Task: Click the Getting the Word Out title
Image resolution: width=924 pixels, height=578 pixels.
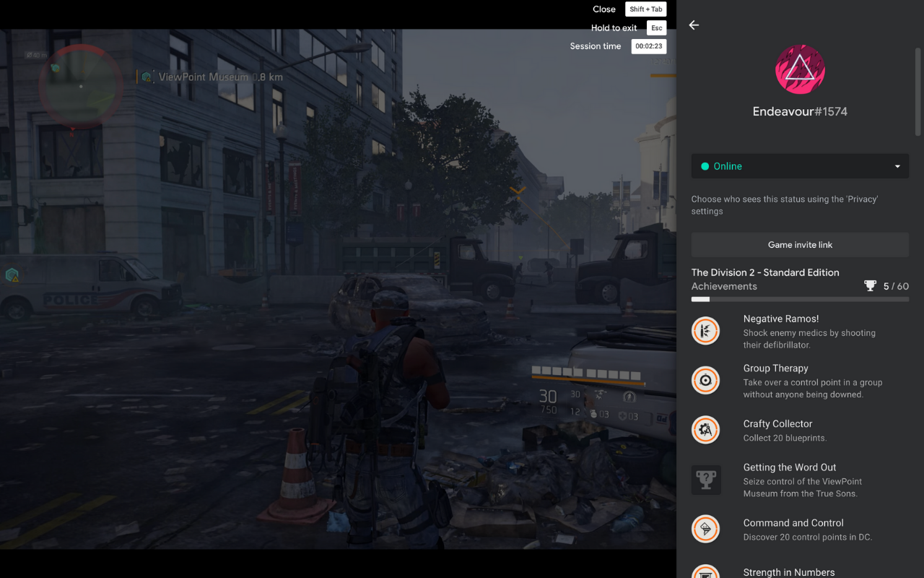Action: point(790,467)
